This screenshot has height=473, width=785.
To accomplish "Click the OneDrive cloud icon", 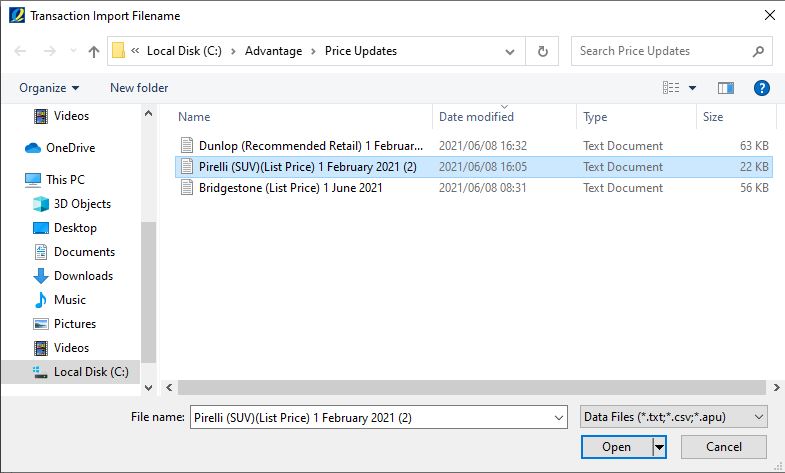I will click(33, 148).
